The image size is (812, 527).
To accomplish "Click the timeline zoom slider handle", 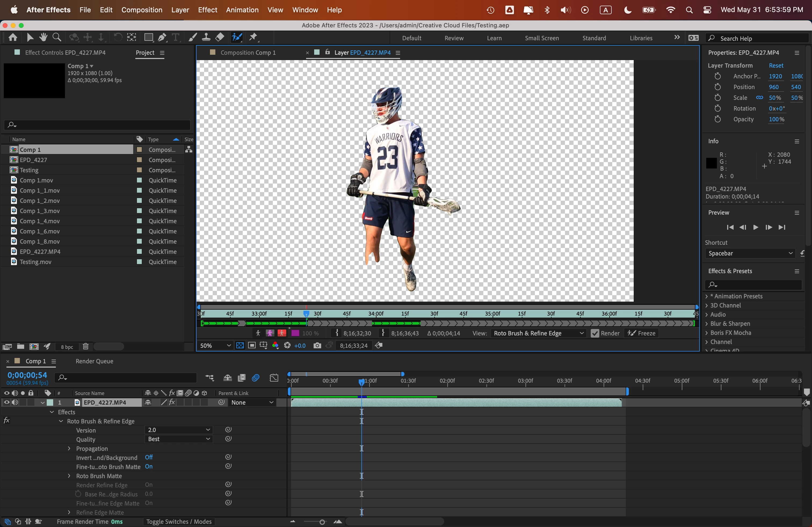I will 322,522.
